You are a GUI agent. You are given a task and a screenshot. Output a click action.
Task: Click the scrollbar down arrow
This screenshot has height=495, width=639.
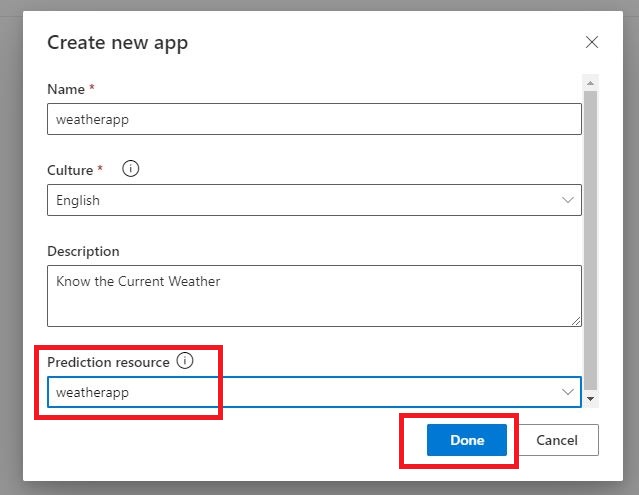pyautogui.click(x=590, y=398)
